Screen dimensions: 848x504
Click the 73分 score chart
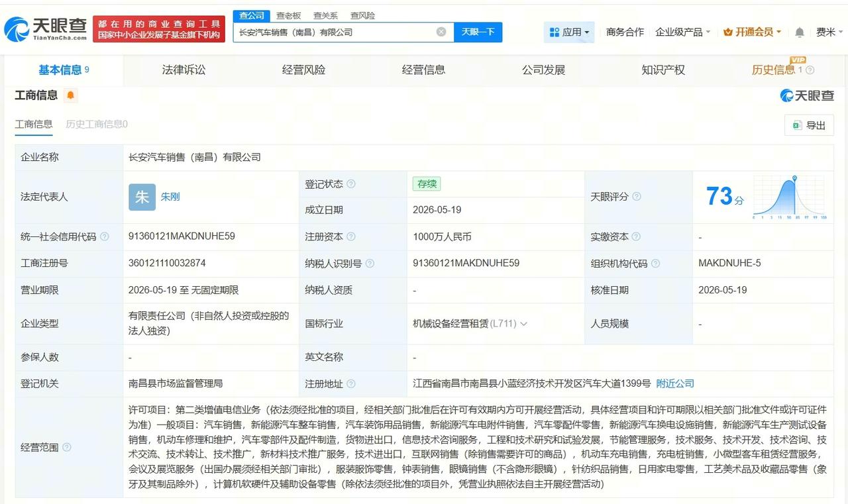789,197
